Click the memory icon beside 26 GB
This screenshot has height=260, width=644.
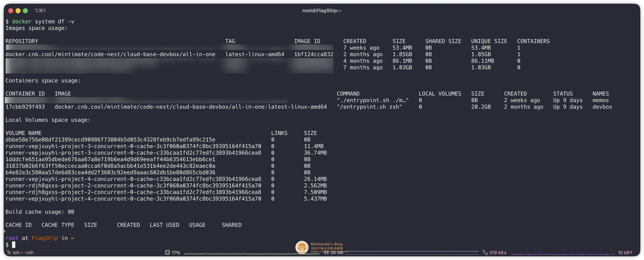pos(327,253)
